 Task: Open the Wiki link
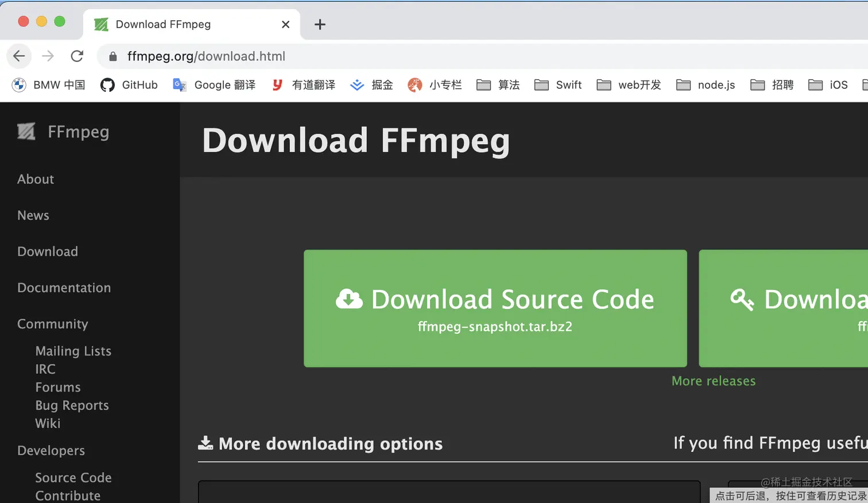(48, 423)
